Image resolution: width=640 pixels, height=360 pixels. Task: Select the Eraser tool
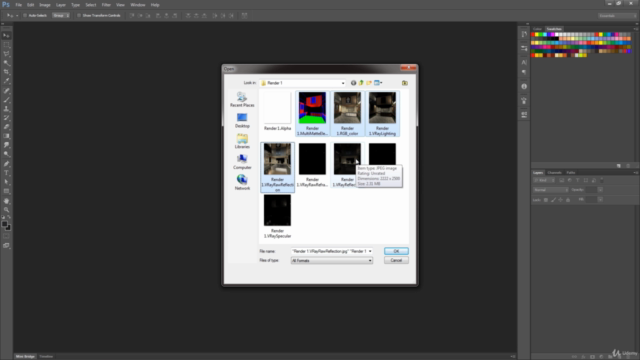6,127
